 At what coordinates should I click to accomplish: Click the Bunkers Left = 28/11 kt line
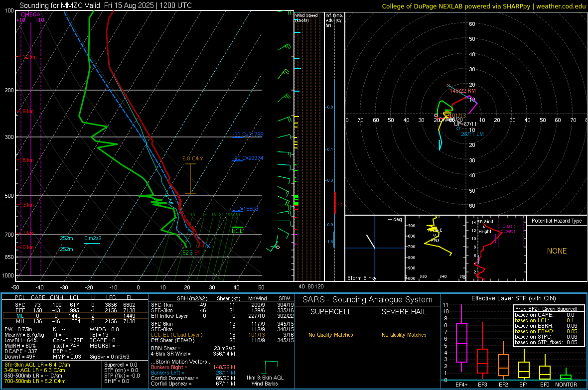point(193,373)
